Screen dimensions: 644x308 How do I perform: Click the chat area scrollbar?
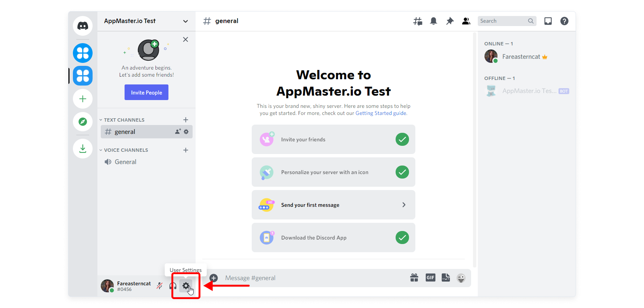point(474,150)
